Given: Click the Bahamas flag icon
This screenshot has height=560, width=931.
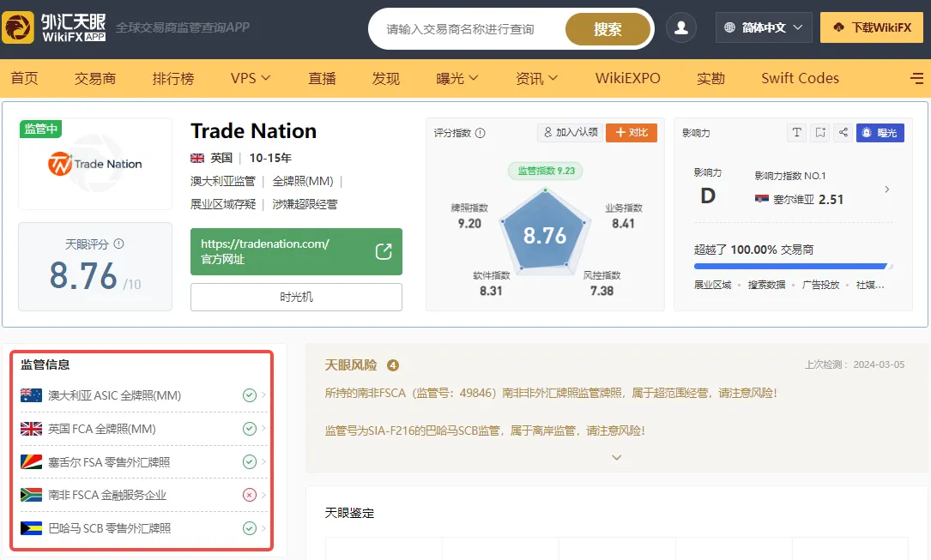Looking at the screenshot, I should pos(31,528).
